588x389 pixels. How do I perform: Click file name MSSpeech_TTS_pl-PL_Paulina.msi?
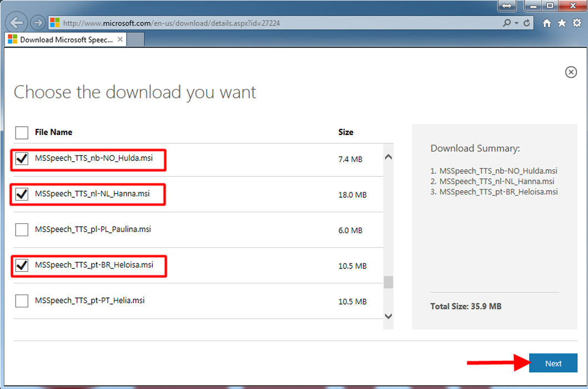[93, 229]
